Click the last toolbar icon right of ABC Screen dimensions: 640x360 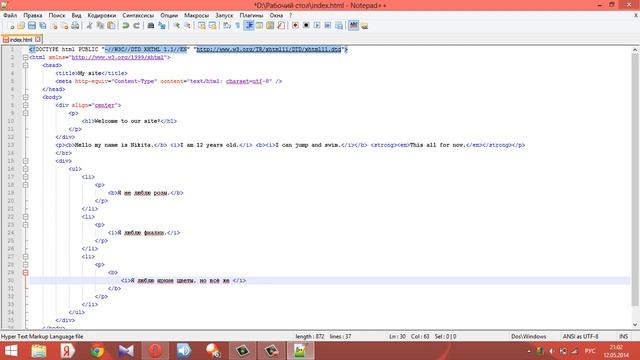pyautogui.click(x=364, y=26)
